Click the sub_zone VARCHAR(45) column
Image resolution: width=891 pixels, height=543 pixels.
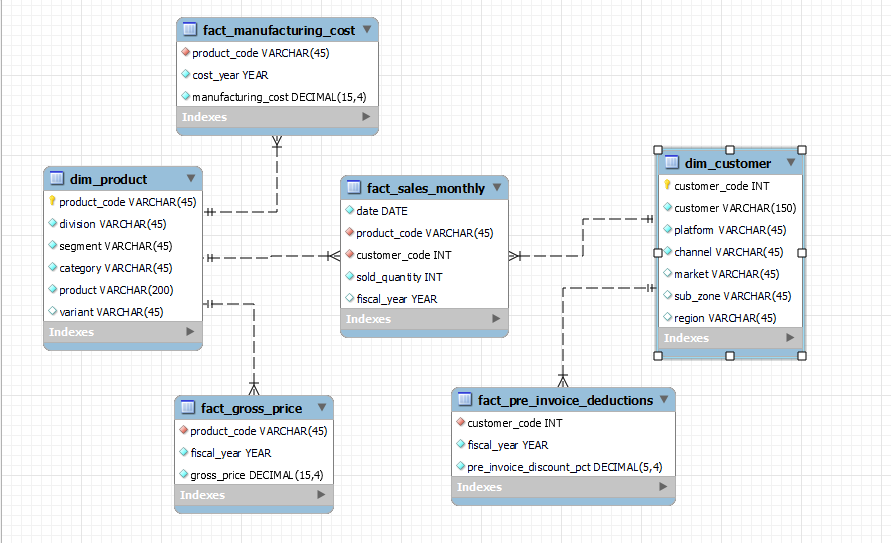click(x=731, y=296)
